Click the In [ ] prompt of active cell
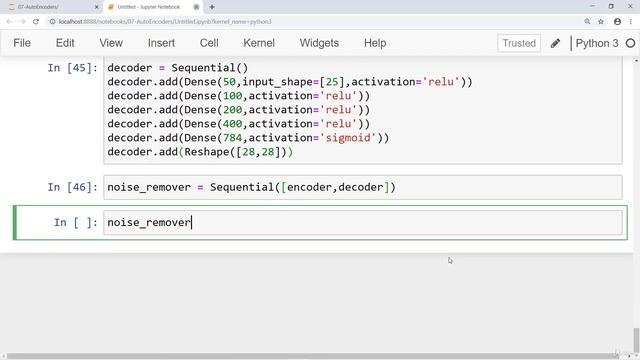 click(x=76, y=222)
